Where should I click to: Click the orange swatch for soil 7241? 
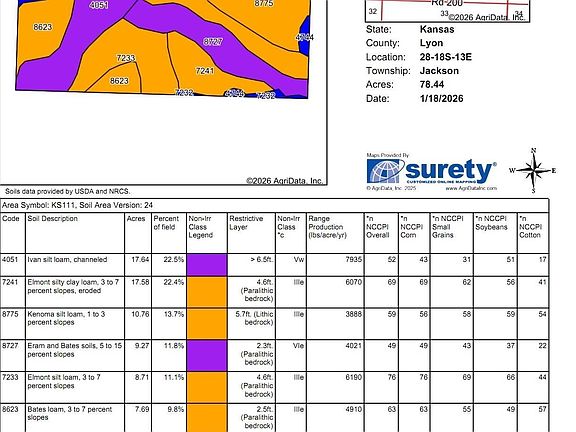coord(207,292)
